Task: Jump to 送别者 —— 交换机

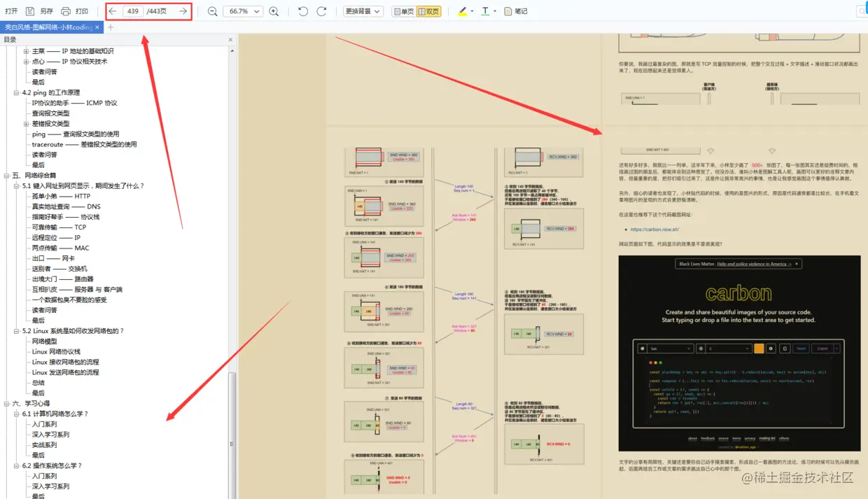Action: click(x=59, y=269)
